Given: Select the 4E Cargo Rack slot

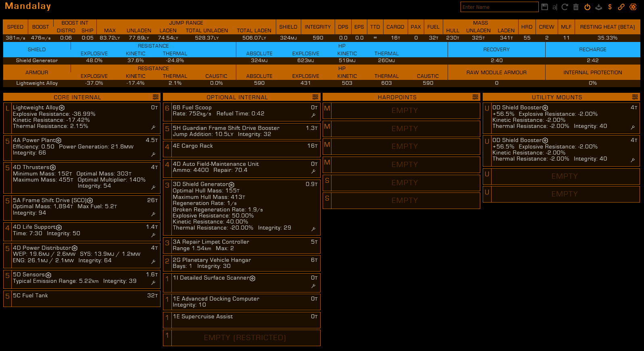Looking at the screenshot, I should 242,148.
